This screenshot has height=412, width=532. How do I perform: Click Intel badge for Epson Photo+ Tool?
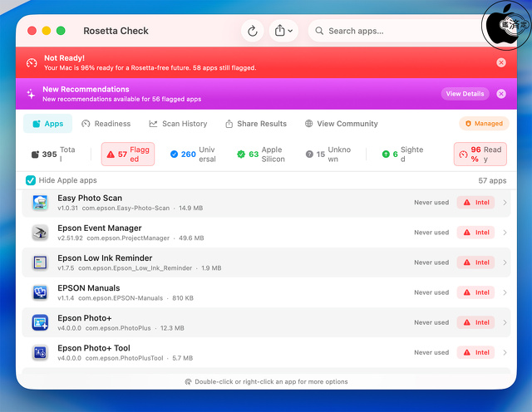point(475,353)
